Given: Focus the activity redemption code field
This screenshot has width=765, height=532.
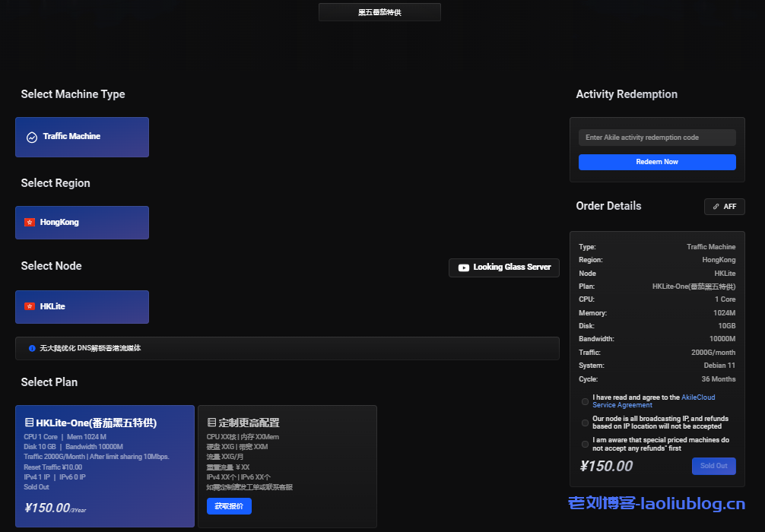Looking at the screenshot, I should point(657,138).
